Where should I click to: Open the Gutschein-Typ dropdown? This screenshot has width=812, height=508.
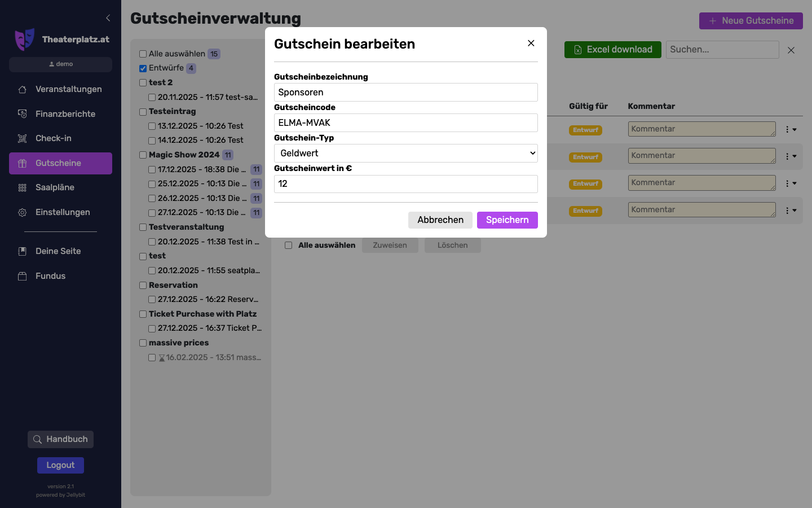(x=406, y=154)
